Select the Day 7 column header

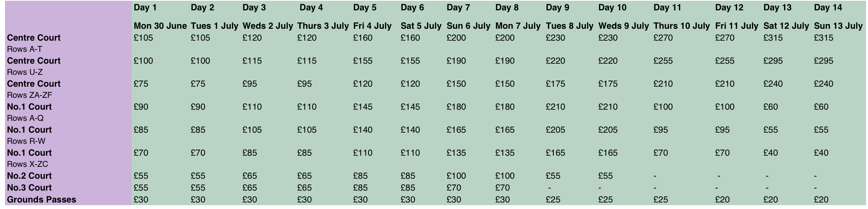point(458,8)
